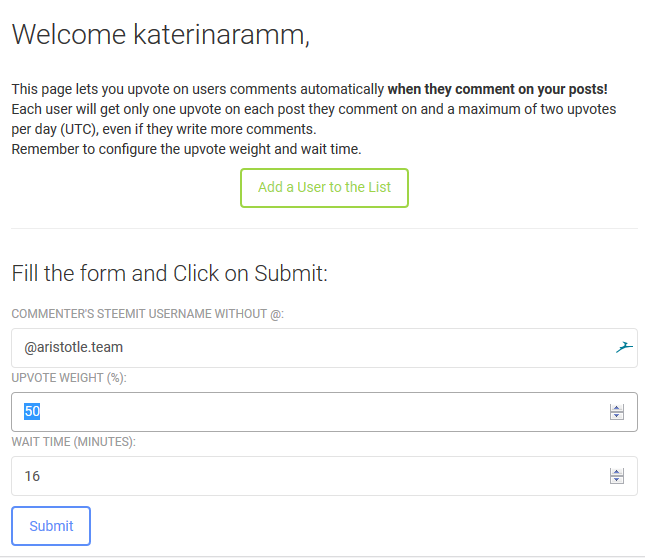Focus the wait time minutes field
The height and width of the screenshot is (558, 645).
[324, 476]
